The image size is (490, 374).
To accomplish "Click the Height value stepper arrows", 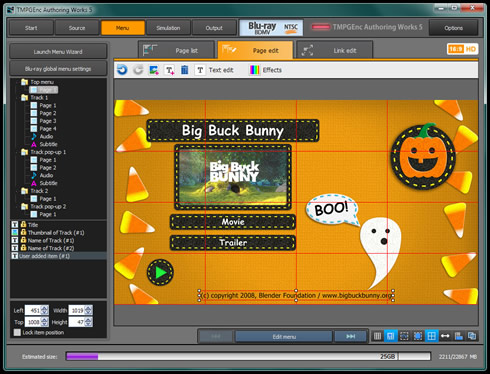I will [x=88, y=322].
